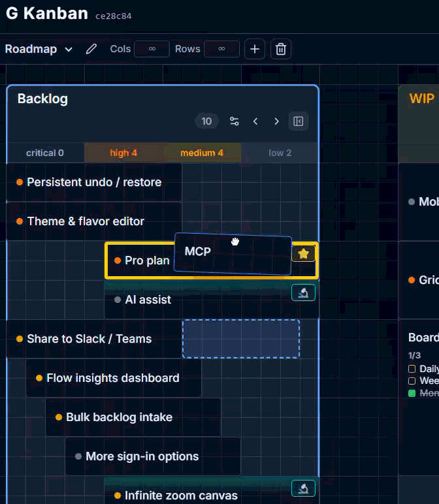Open Theme & flavor editor card

click(x=94, y=221)
